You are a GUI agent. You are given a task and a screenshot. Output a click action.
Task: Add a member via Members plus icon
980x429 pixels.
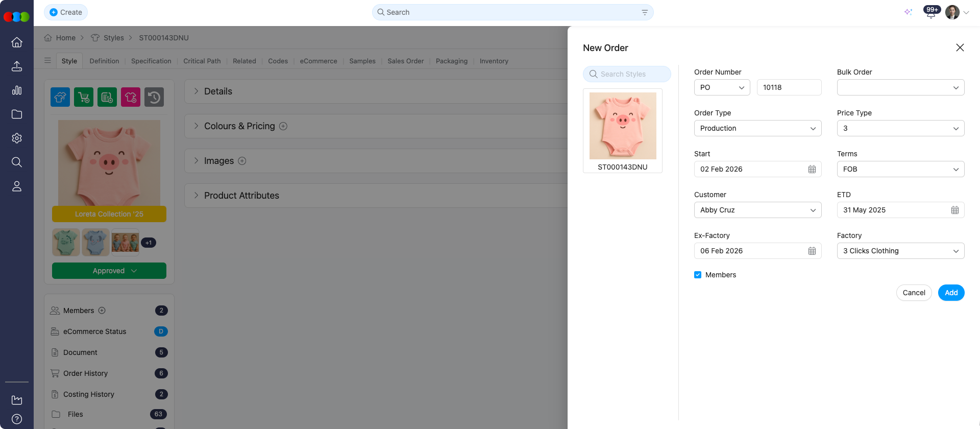pyautogui.click(x=102, y=311)
